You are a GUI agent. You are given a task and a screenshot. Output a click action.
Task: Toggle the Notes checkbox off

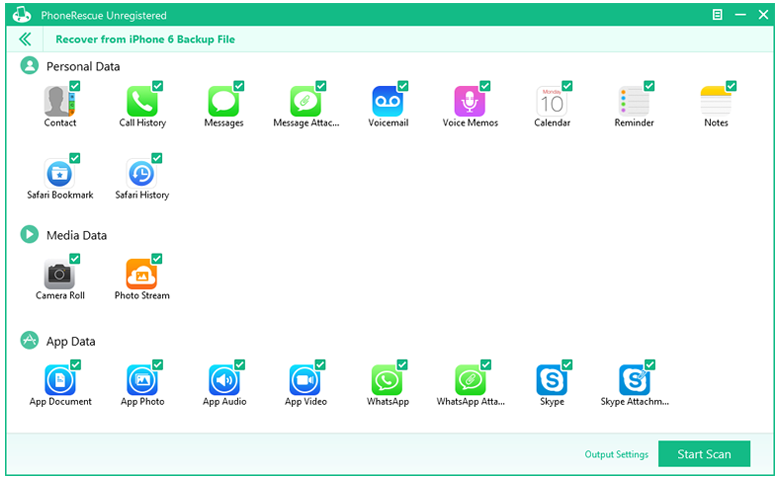tap(731, 86)
